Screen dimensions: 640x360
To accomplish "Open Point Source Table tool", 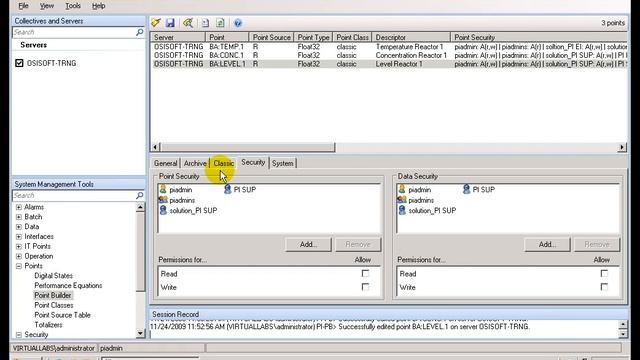I will click(62, 315).
